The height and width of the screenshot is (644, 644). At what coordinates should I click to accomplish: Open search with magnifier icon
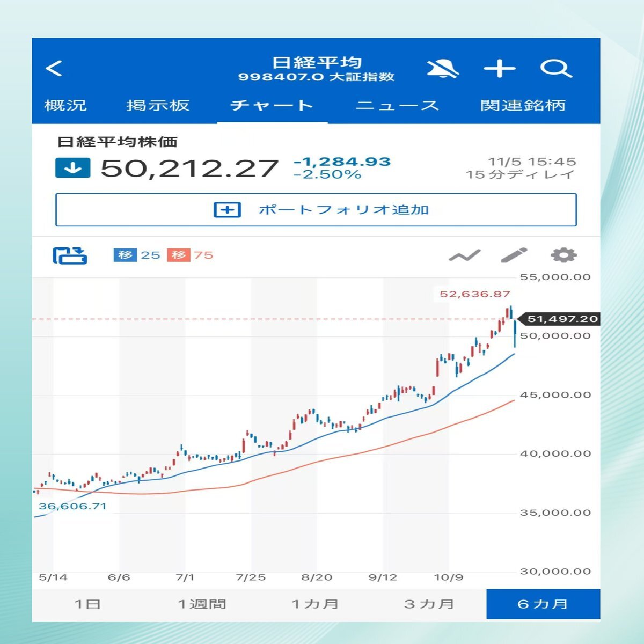tap(555, 69)
